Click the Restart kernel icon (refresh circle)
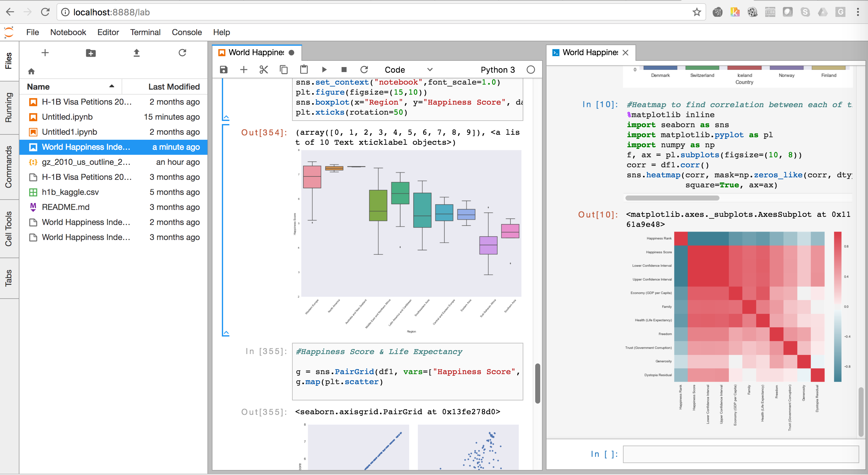Image resolution: width=868 pixels, height=475 pixels. click(364, 69)
